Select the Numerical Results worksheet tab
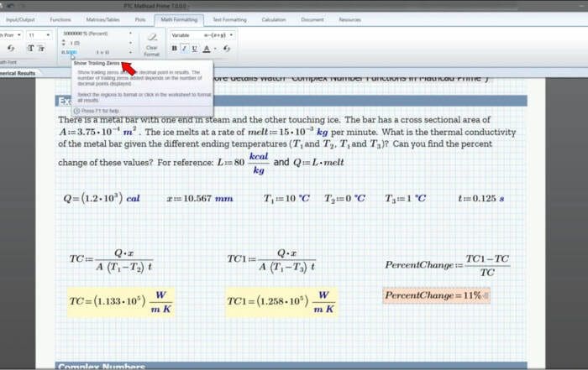This screenshot has height=370, width=588. pyautogui.click(x=18, y=73)
